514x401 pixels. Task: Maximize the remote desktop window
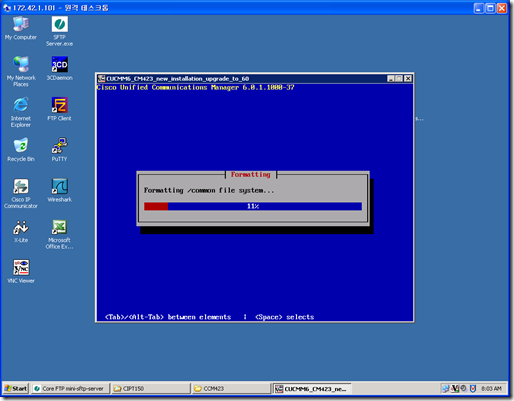point(490,8)
